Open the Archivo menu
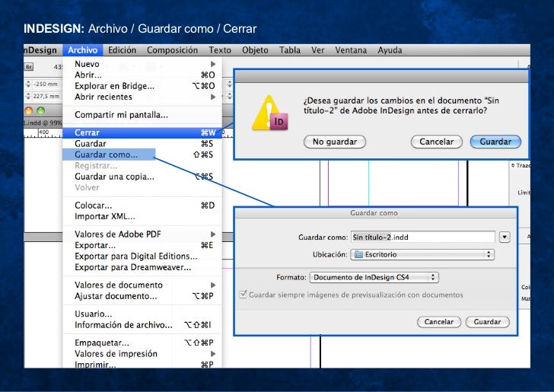Screen dimensions: 554x392 (x=83, y=49)
